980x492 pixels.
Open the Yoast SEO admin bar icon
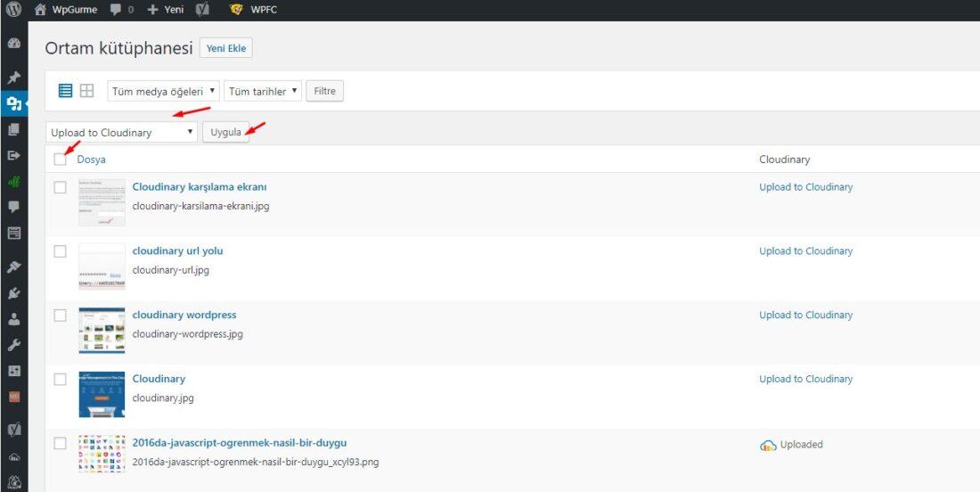coord(202,10)
